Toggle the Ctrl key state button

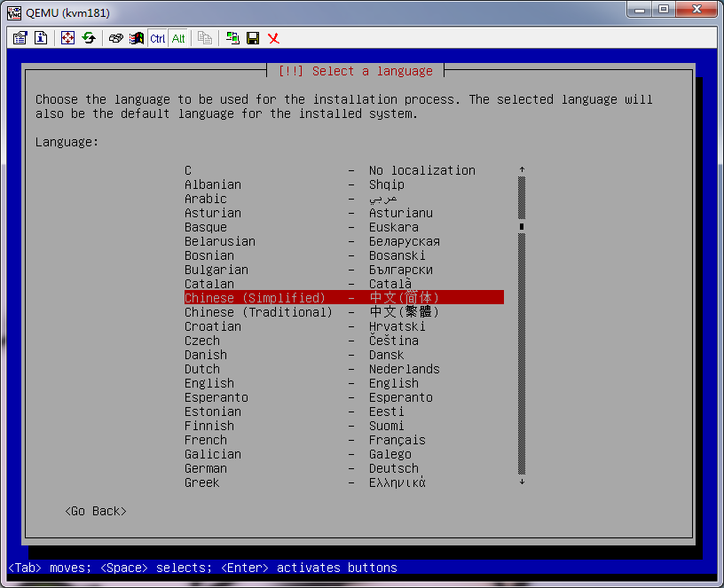click(157, 38)
